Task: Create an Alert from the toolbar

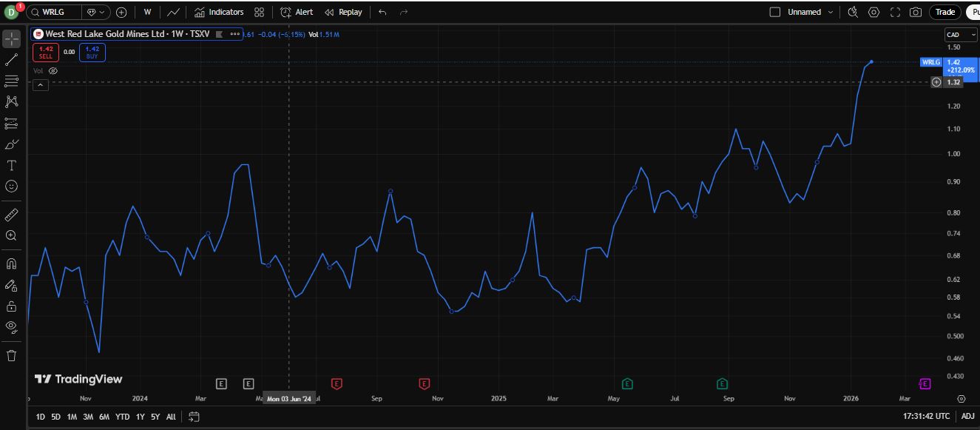Action: point(297,12)
